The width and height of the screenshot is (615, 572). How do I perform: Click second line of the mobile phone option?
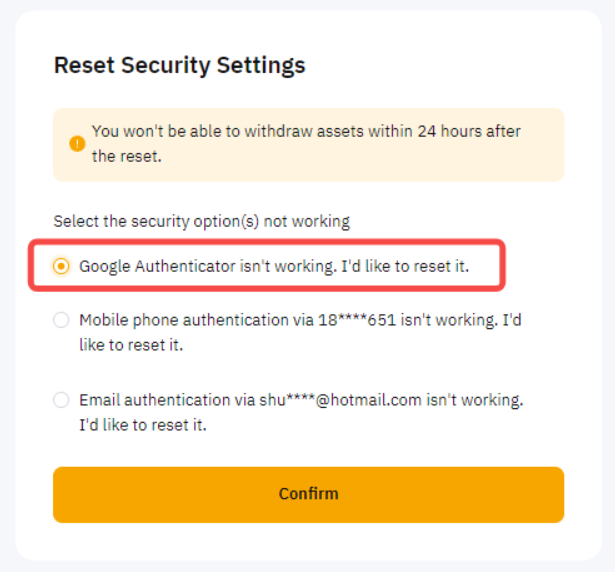click(131, 346)
